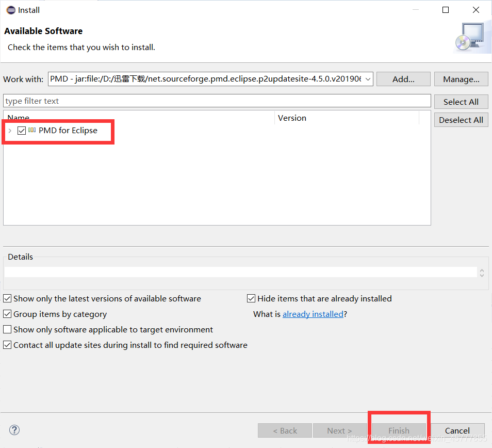Click the PMD for Eclipse category icon

32,130
